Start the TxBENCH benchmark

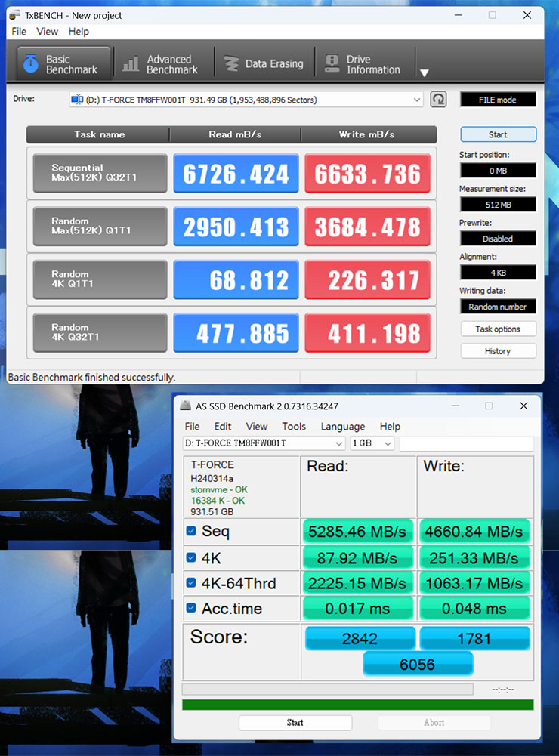[498, 134]
